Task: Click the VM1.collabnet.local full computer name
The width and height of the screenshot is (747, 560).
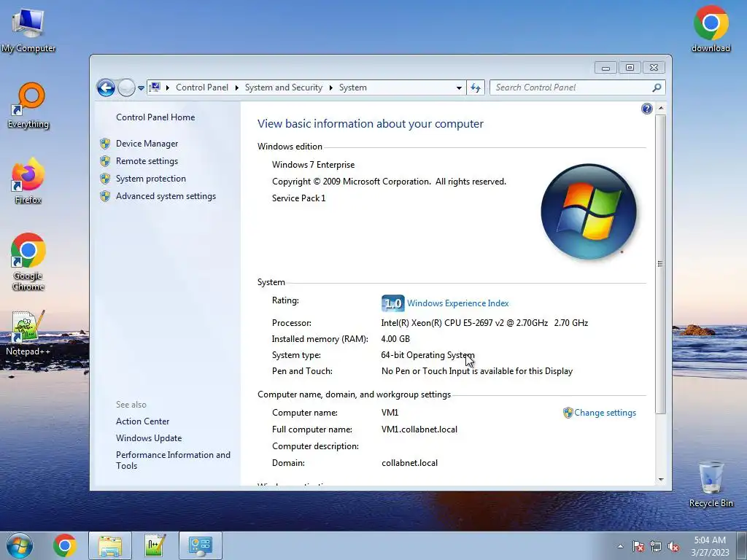Action: point(419,429)
